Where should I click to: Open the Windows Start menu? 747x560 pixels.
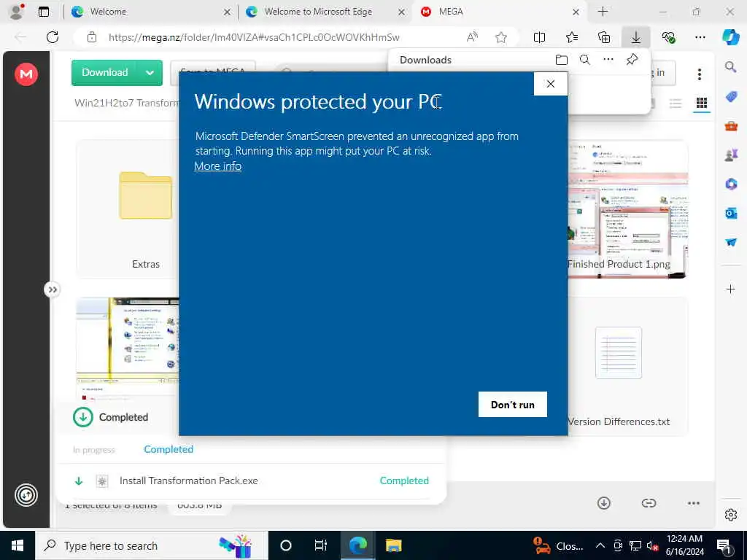(18, 545)
